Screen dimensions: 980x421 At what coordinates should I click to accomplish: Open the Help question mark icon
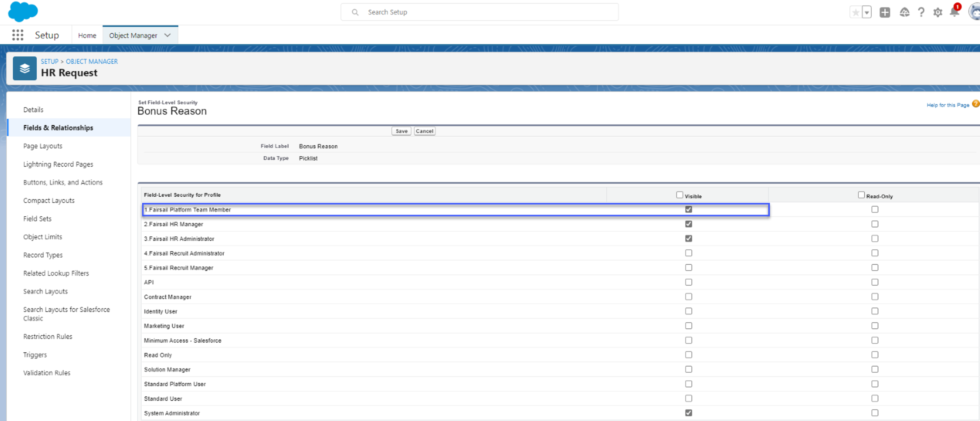click(921, 12)
